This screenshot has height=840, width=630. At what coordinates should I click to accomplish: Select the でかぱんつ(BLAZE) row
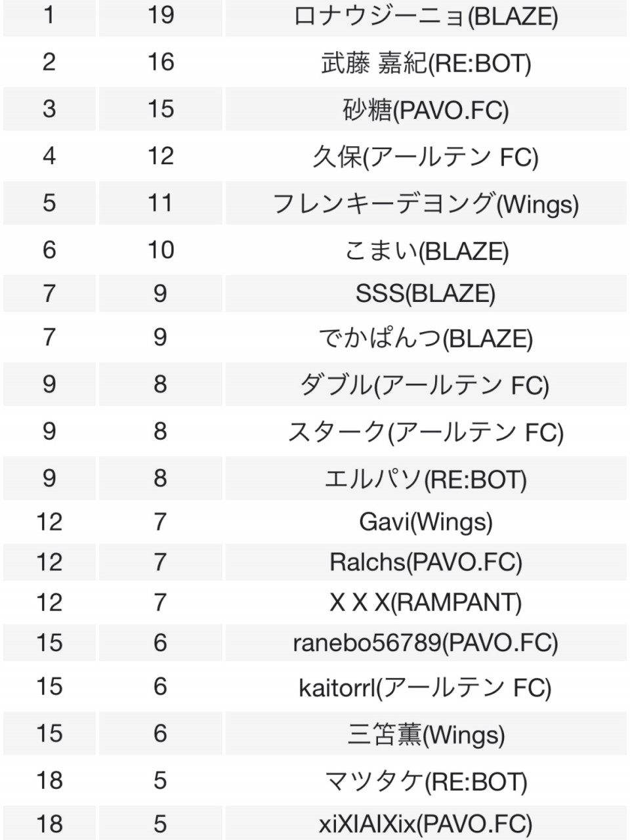tap(425, 339)
